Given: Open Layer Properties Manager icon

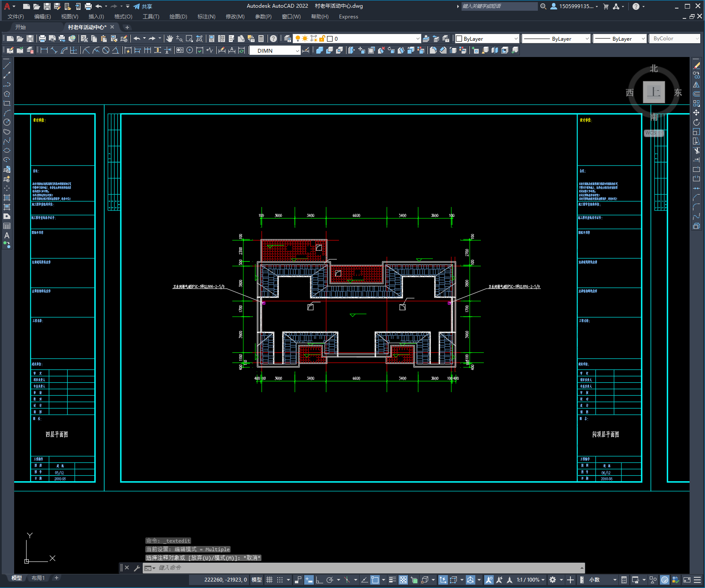Looking at the screenshot, I should (x=287, y=39).
